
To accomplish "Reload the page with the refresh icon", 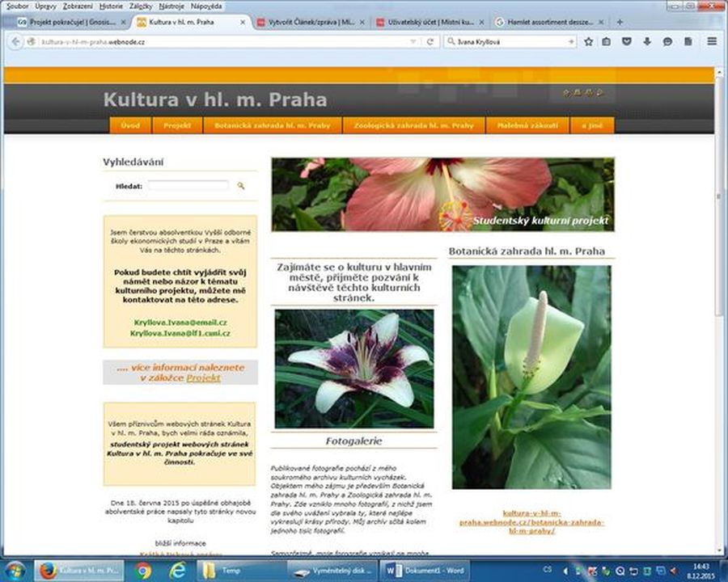I will (430, 42).
